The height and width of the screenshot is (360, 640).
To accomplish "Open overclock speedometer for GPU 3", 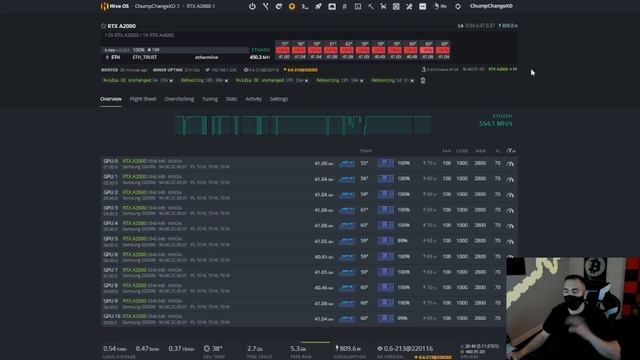I will (x=510, y=210).
